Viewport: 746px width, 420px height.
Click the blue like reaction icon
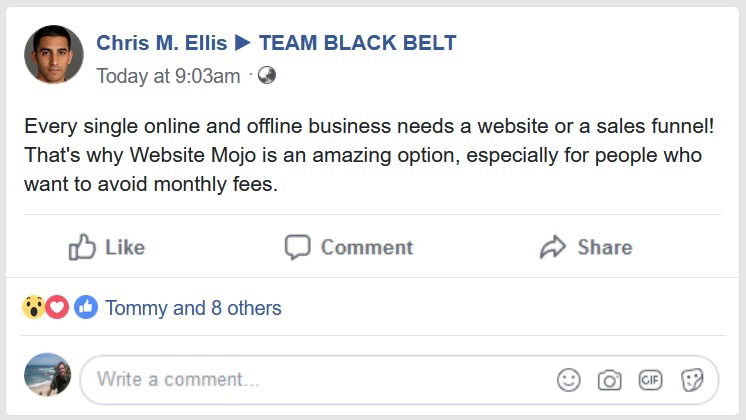tap(86, 308)
